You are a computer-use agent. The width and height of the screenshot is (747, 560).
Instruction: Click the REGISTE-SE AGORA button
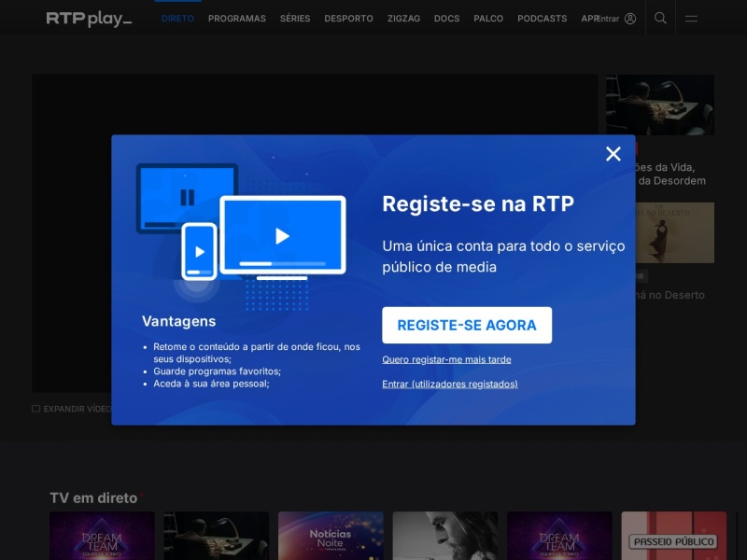pyautogui.click(x=467, y=325)
